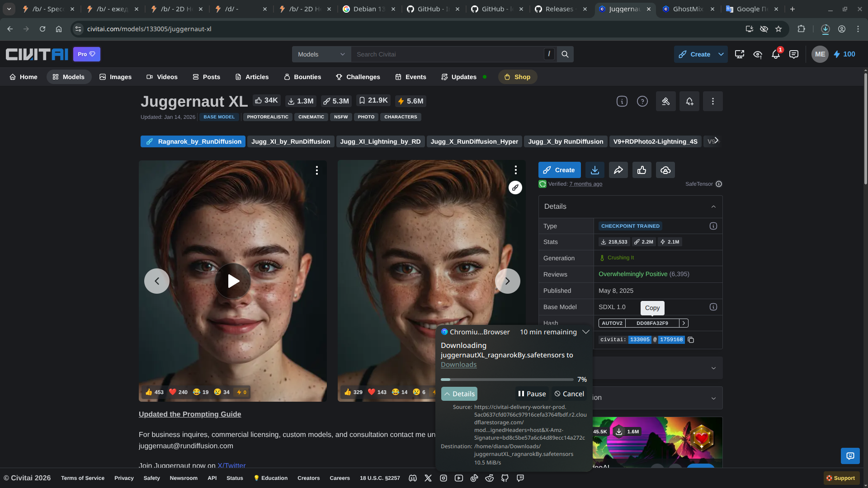The height and width of the screenshot is (488, 868).
Task: Click the download progress bar
Action: [507, 380]
